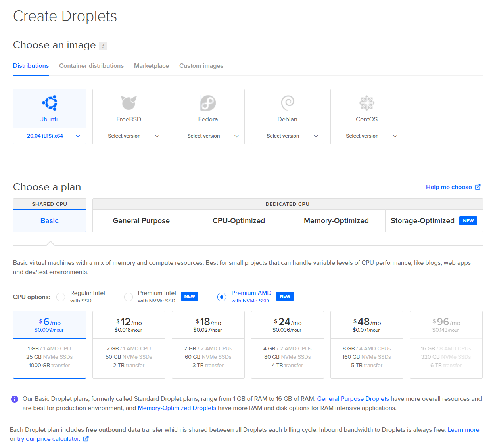This screenshot has width=495, height=448.
Task: Switch to Container distributions tab
Action: (91, 66)
